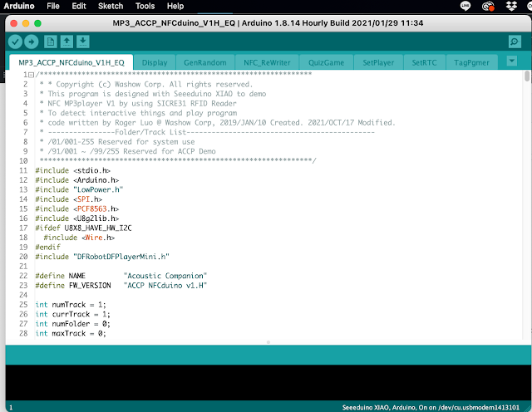
Task: Open the File menu
Action: click(53, 6)
